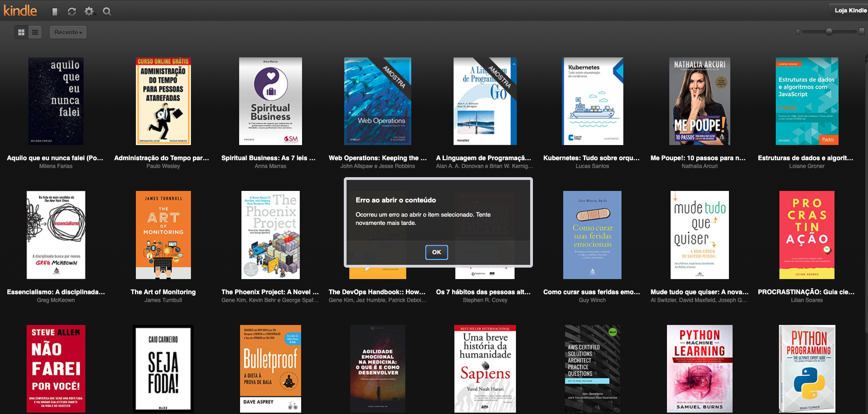
Task: Open Sapiens book cover
Action: pos(485,369)
